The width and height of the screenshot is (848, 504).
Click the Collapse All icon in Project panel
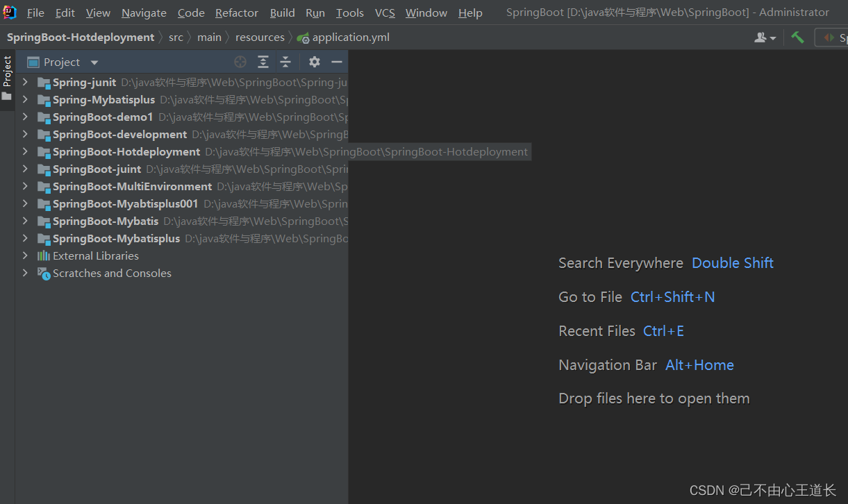click(x=285, y=62)
